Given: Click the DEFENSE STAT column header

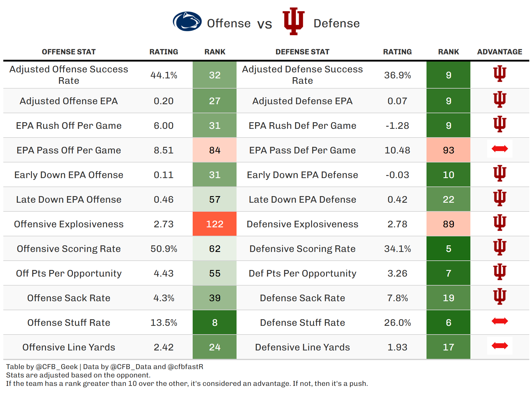Looking at the screenshot, I should pos(302,52).
